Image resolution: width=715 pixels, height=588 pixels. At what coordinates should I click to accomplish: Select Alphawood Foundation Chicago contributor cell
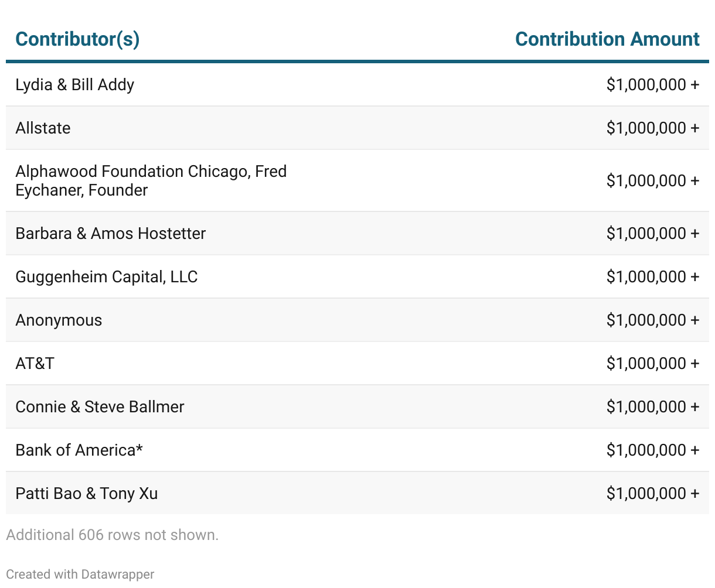[151, 180]
